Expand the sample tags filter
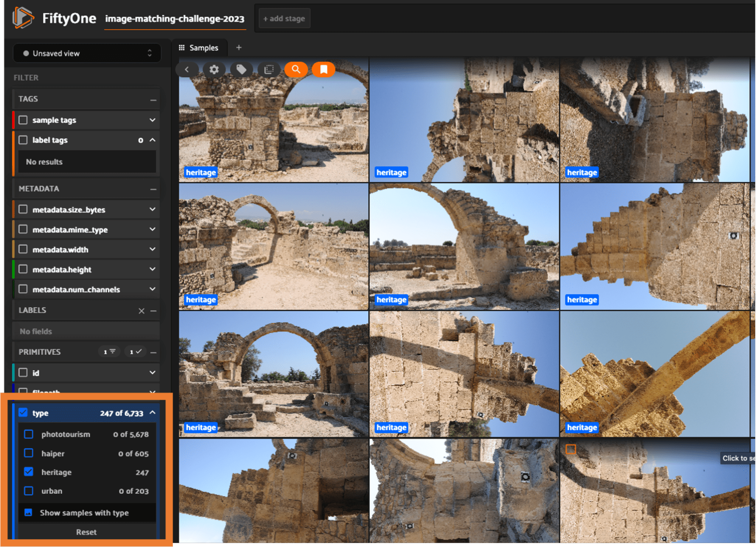 pyautogui.click(x=152, y=120)
